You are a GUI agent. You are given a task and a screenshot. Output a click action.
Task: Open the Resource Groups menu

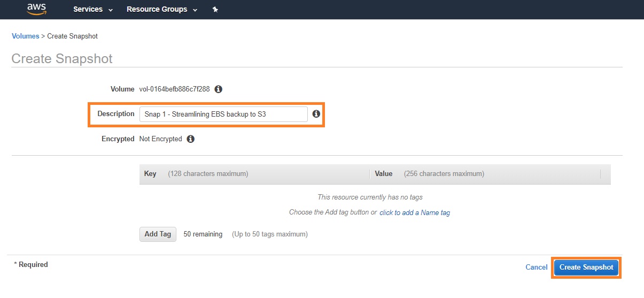tap(157, 10)
